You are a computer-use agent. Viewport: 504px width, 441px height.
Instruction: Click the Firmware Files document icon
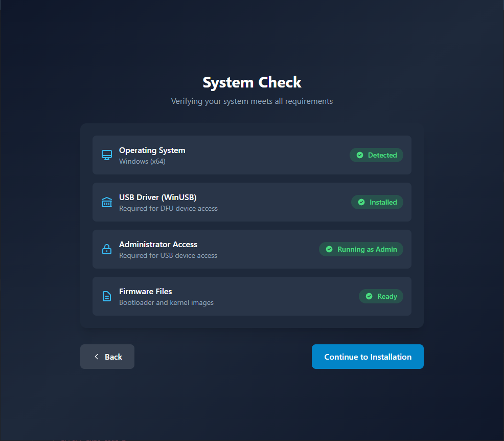click(x=106, y=296)
